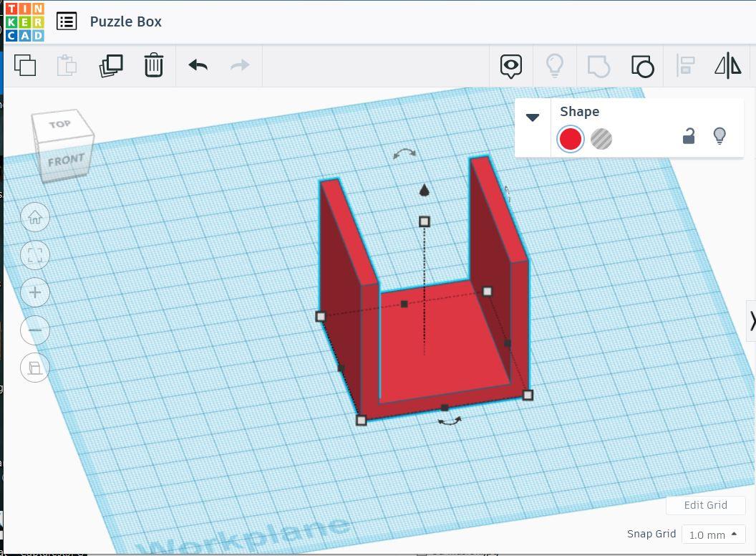Rename the Puzzle Box design title
Image resolution: width=756 pixels, height=556 pixels.
point(125,21)
